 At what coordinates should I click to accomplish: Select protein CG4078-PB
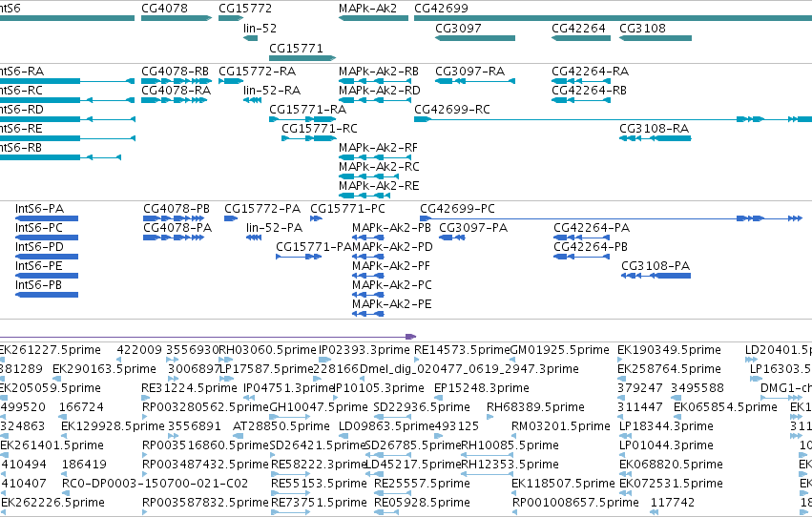coord(177,209)
